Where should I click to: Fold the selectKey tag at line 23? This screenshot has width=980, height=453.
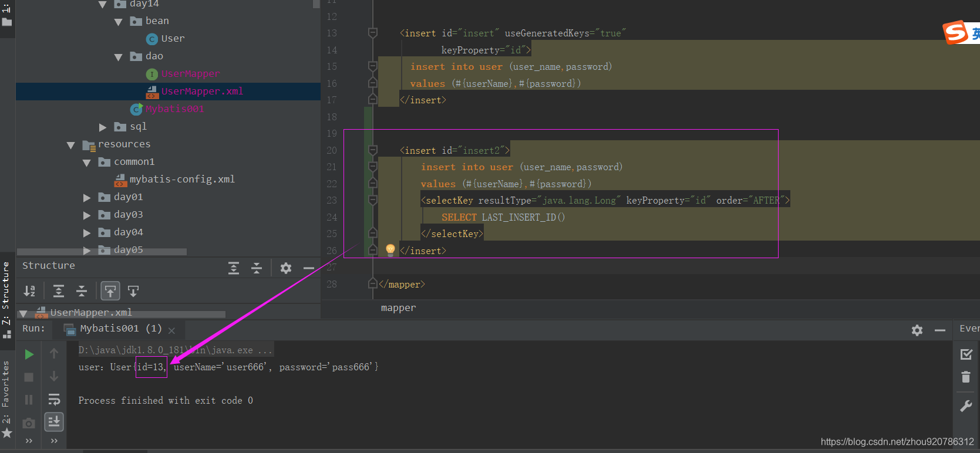pyautogui.click(x=372, y=200)
